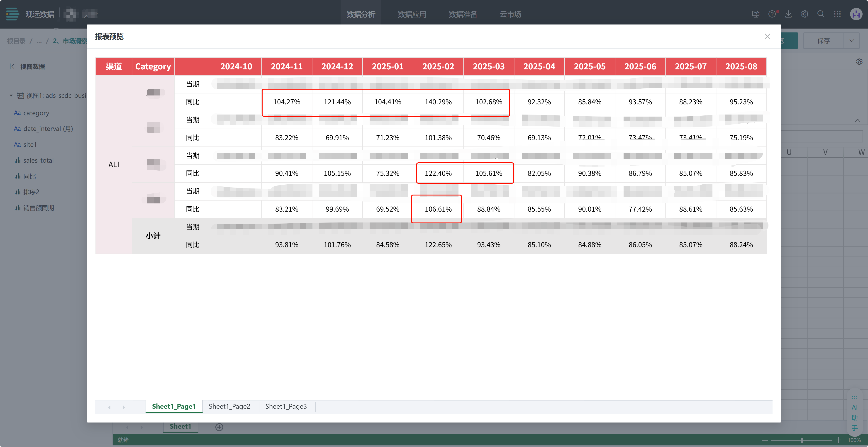The width and height of the screenshot is (868, 447).
Task: Click the zoom slider handle in status bar
Action: pos(801,440)
